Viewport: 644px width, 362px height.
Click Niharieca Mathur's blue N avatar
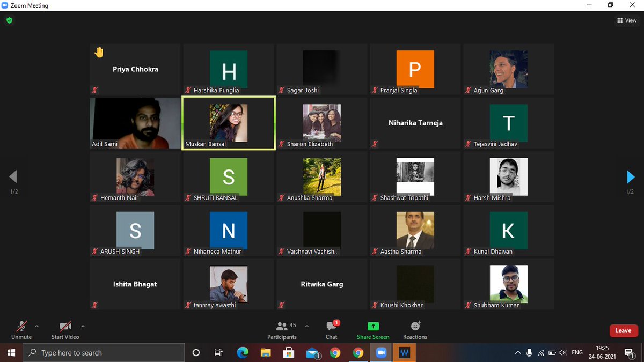pos(229,230)
